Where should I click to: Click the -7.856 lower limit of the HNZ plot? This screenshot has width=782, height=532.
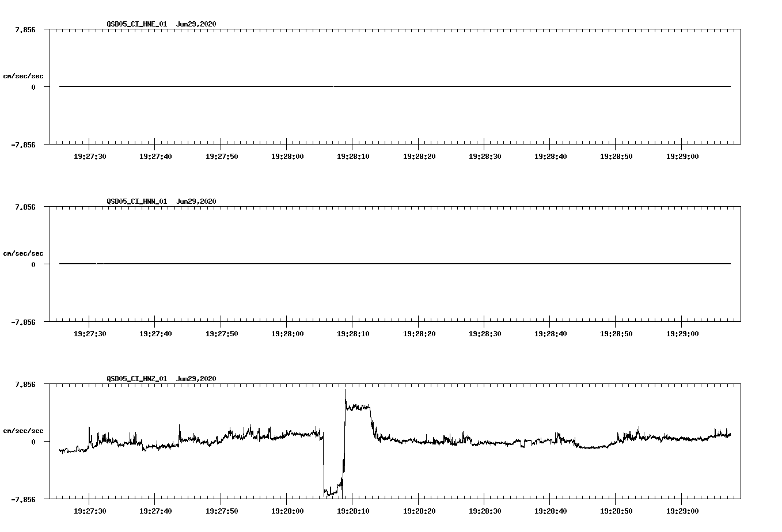click(23, 500)
